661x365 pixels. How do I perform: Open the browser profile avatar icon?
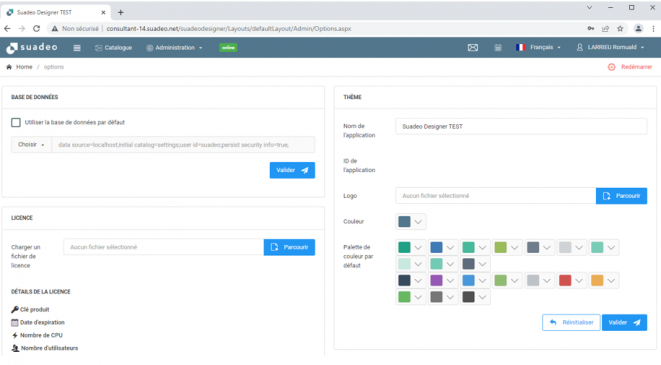coord(638,29)
